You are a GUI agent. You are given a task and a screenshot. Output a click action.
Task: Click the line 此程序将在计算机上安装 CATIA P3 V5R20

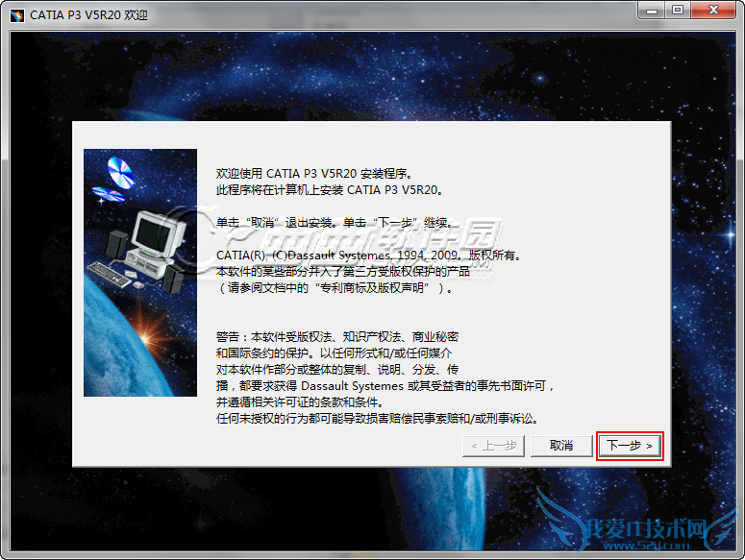tap(331, 190)
